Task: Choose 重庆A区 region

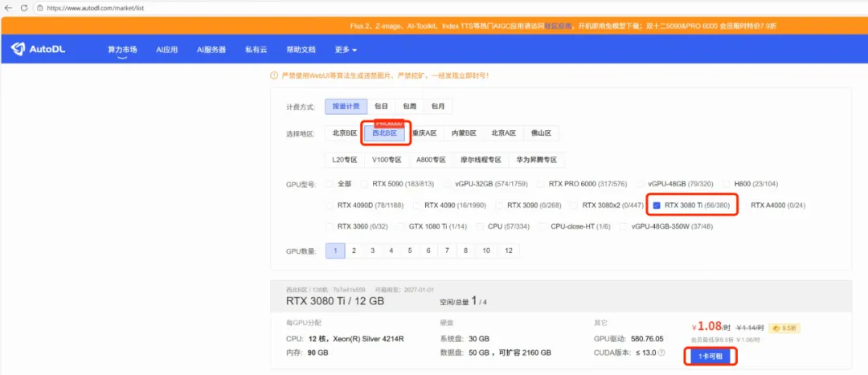Action: pyautogui.click(x=424, y=133)
